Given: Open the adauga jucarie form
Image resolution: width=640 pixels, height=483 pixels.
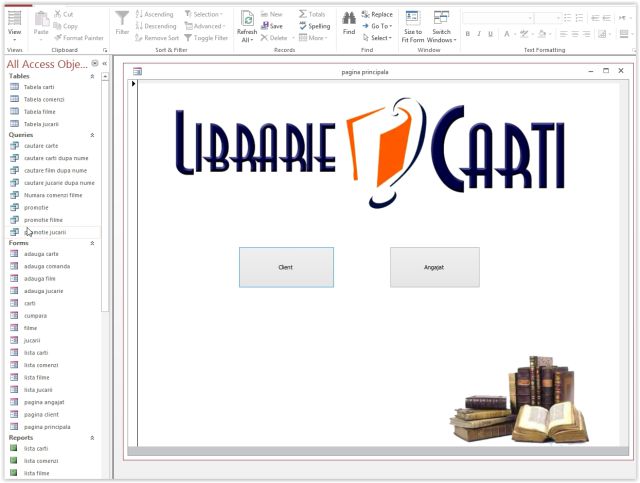Looking at the screenshot, I should click(43, 291).
